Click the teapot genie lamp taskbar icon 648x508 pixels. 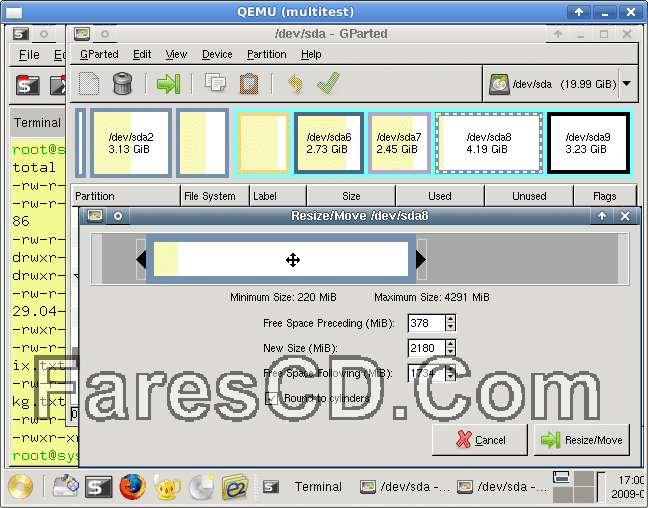coord(167,487)
